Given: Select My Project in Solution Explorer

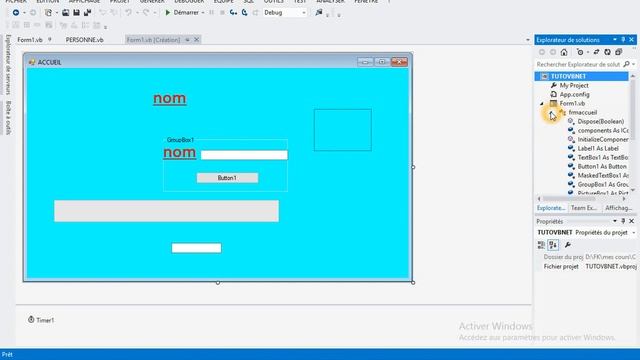Looking at the screenshot, I should click(574, 85).
